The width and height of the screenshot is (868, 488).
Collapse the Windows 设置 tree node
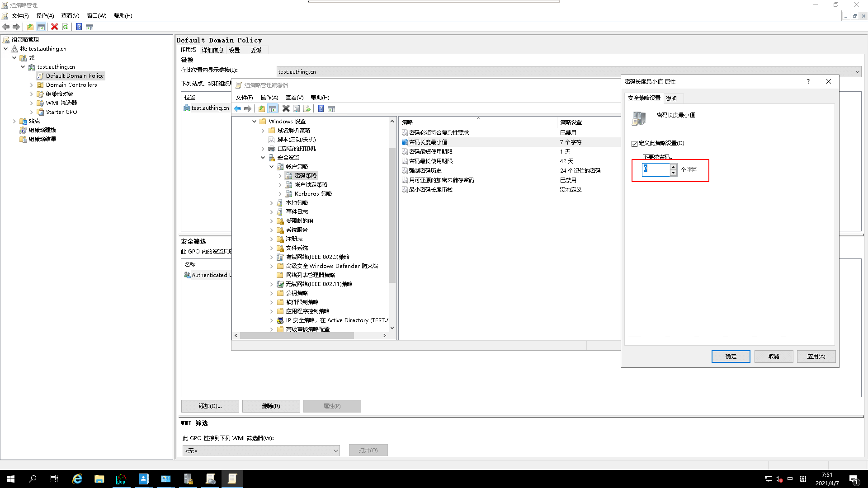pyautogui.click(x=255, y=121)
